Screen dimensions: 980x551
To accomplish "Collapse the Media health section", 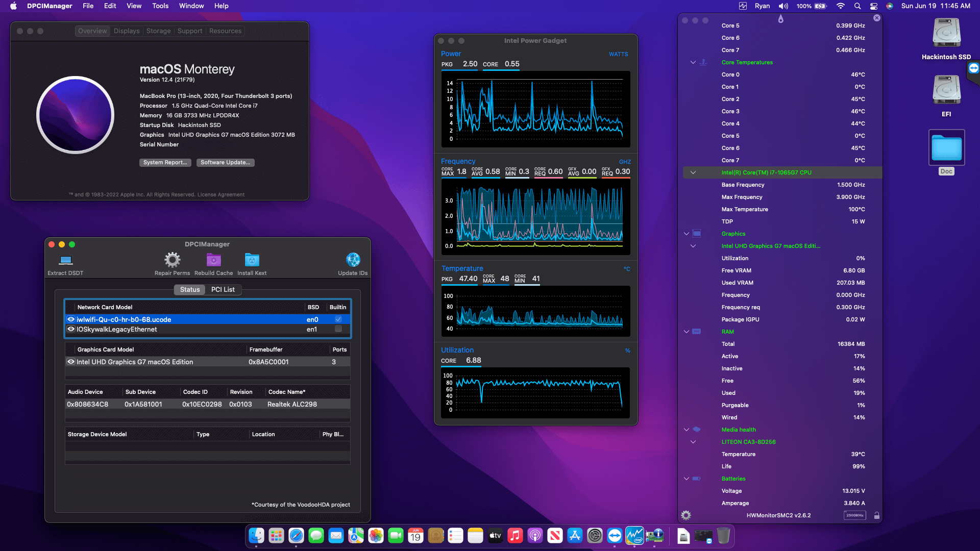I will [x=686, y=430].
